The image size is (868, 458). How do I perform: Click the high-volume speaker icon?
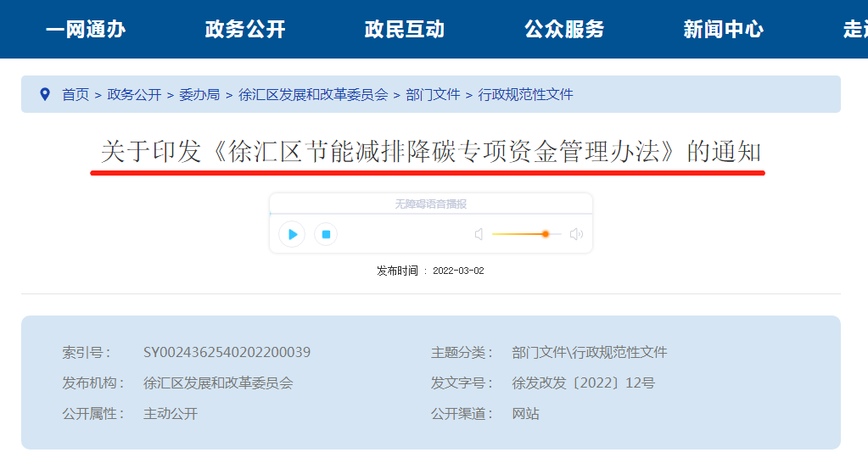(576, 234)
